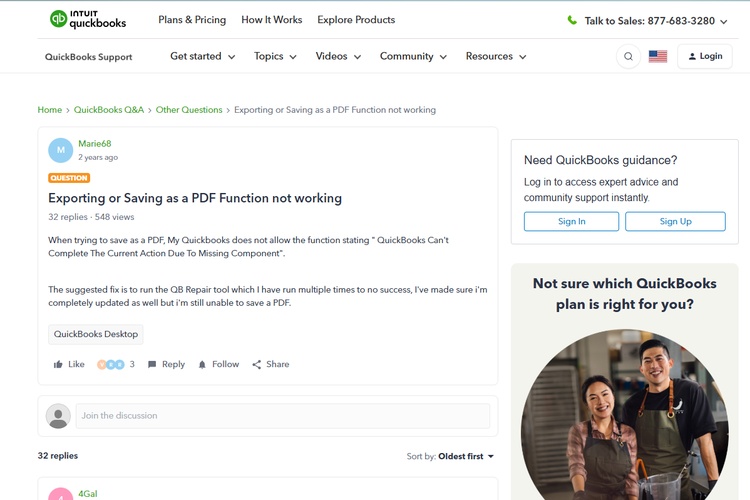
Task: Click the Login button
Action: 705,56
